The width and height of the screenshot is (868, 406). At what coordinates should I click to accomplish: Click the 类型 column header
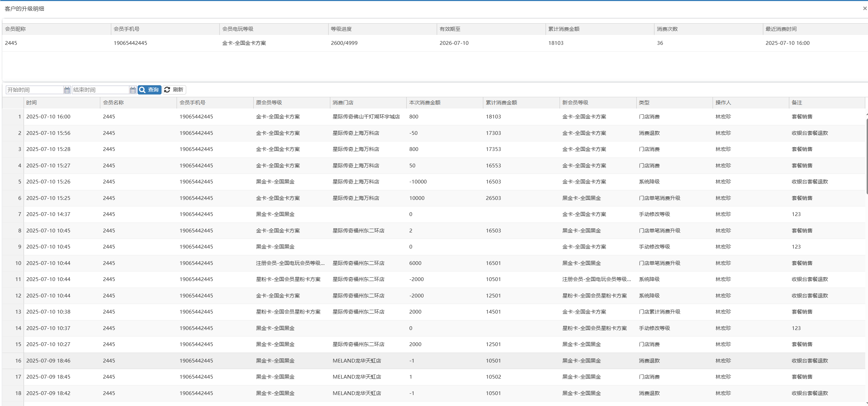pos(644,103)
